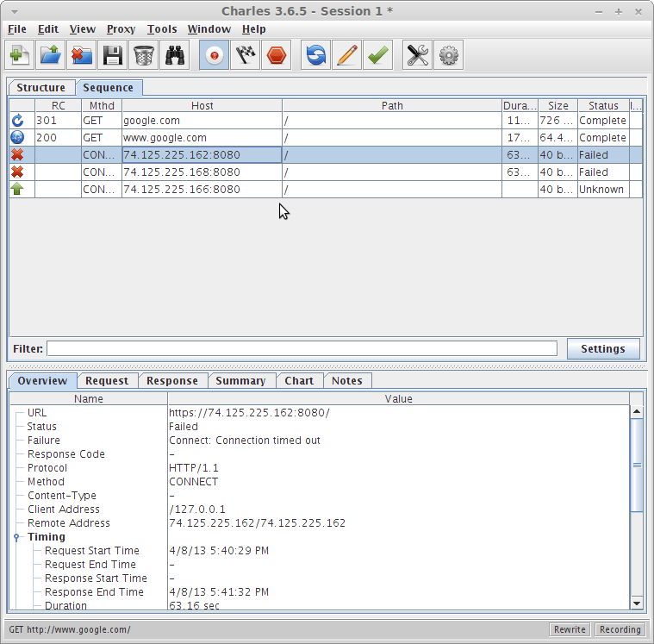Screen dimensions: 654x644
Task: Open the Tools menu
Action: point(162,29)
